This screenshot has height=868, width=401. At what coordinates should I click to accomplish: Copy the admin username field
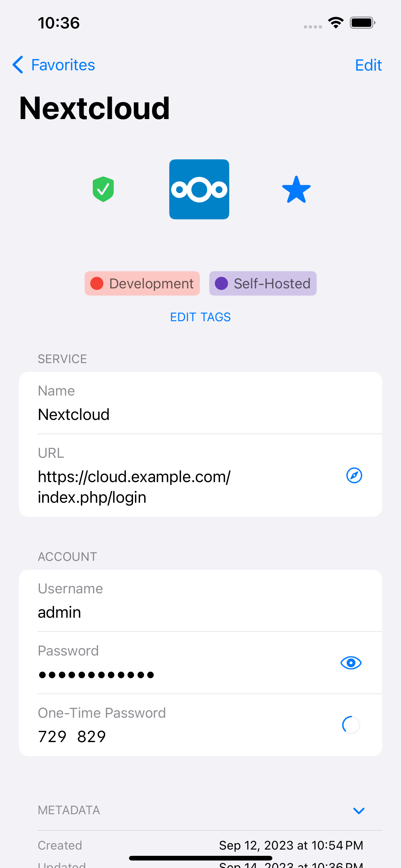pos(200,601)
